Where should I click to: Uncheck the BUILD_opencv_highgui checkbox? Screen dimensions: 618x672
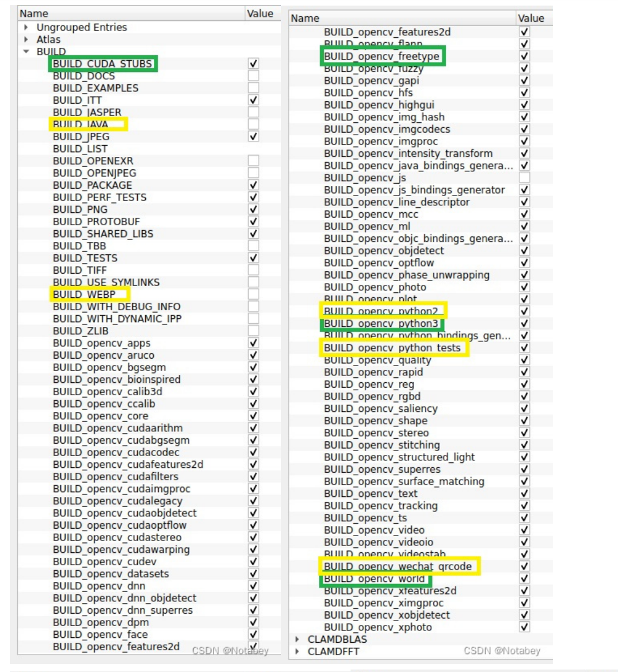pyautogui.click(x=524, y=105)
